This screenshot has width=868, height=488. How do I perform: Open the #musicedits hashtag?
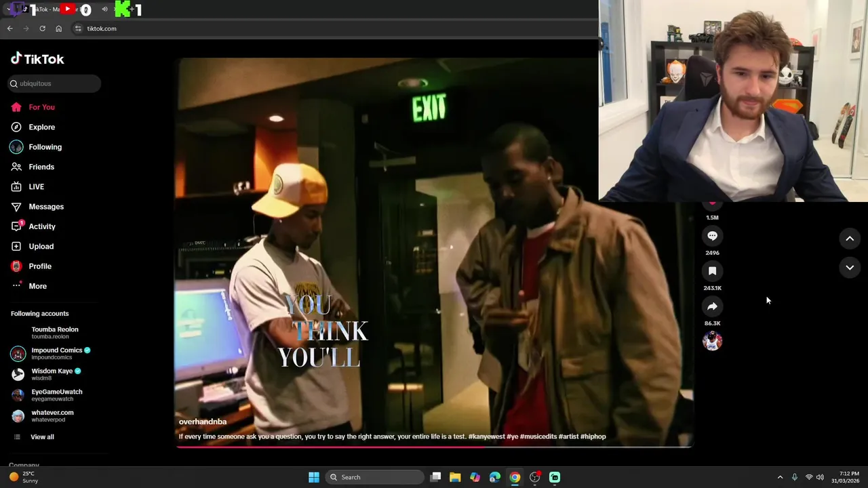pos(538,436)
